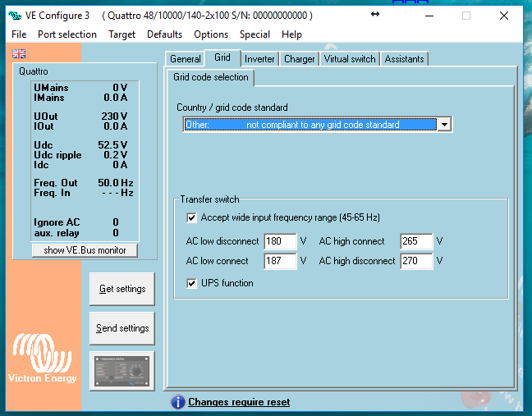
Task: Click the VE Configure app icon in title bar
Action: 15,16
